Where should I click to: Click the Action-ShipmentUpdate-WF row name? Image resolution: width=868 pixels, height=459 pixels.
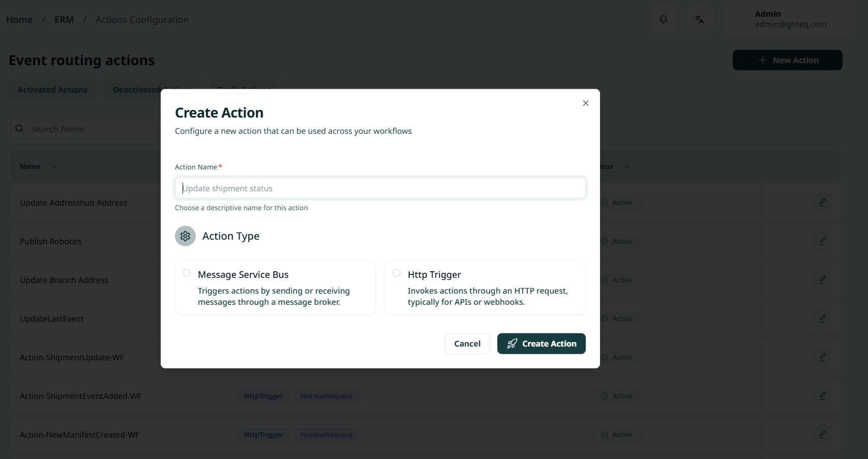tap(72, 357)
